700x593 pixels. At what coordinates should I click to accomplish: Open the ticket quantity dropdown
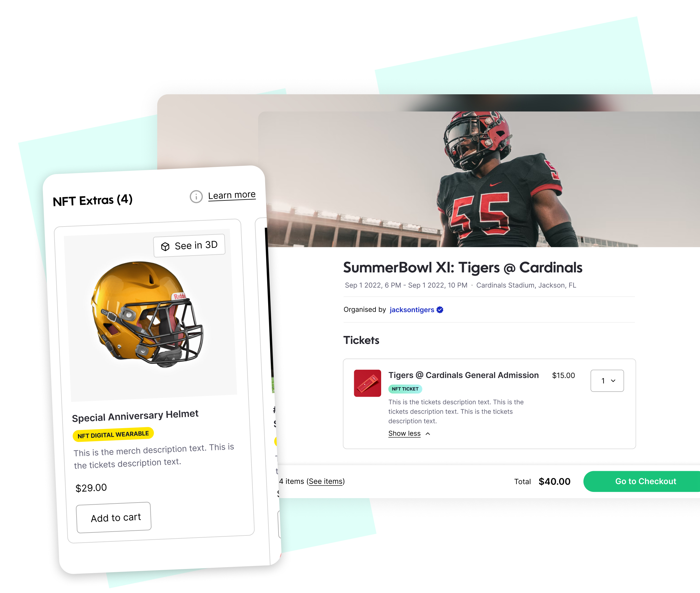[x=607, y=380]
